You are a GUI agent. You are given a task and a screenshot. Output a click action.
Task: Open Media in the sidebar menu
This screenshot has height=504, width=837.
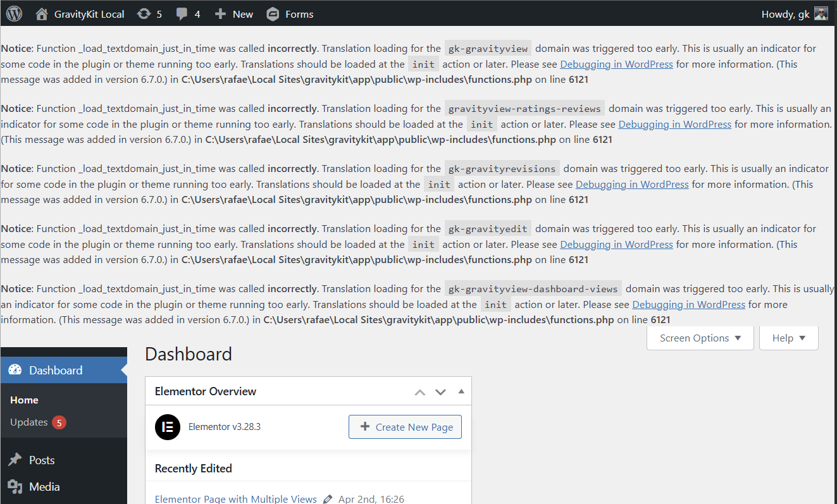[x=44, y=487]
